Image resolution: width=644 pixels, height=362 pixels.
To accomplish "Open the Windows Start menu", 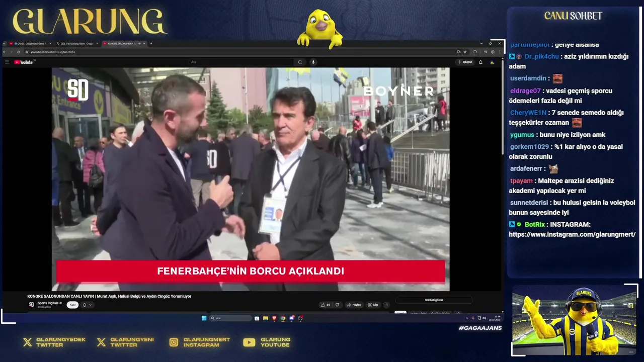I will coord(204,318).
